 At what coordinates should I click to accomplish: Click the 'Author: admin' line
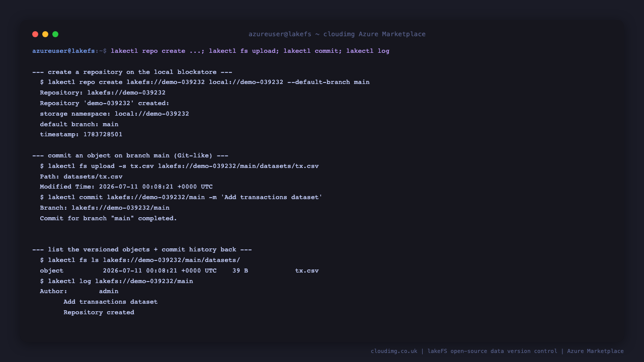coord(79,291)
